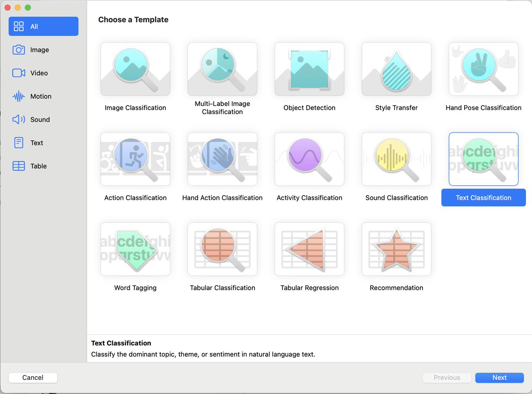Click the Next button
Viewport: 532px width, 394px height.
499,378
